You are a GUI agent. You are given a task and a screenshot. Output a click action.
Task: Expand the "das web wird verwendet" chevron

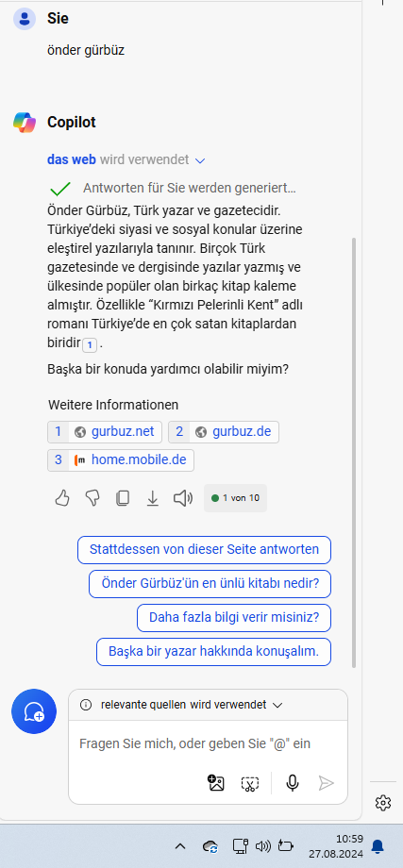point(200,160)
